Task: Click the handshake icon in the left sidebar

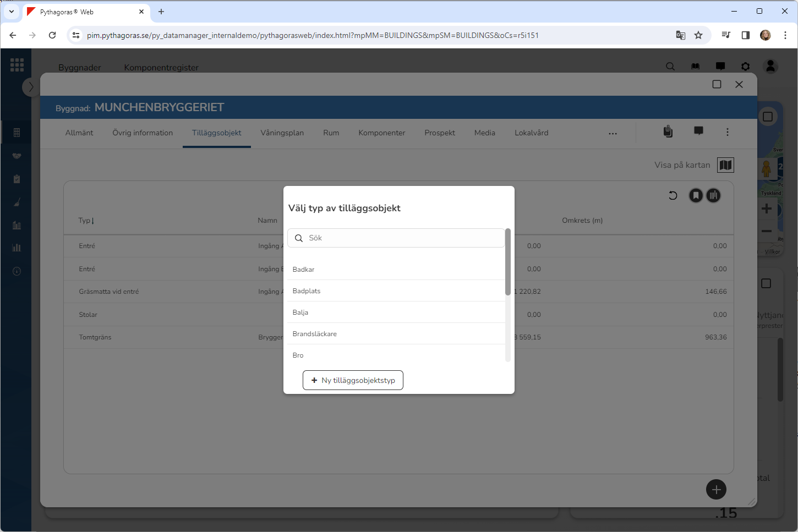Action: click(17, 156)
